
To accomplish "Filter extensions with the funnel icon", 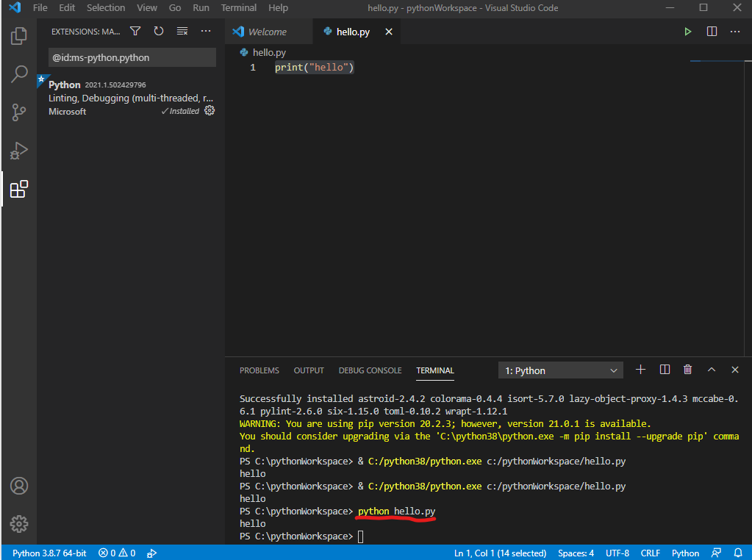I will pyautogui.click(x=135, y=31).
